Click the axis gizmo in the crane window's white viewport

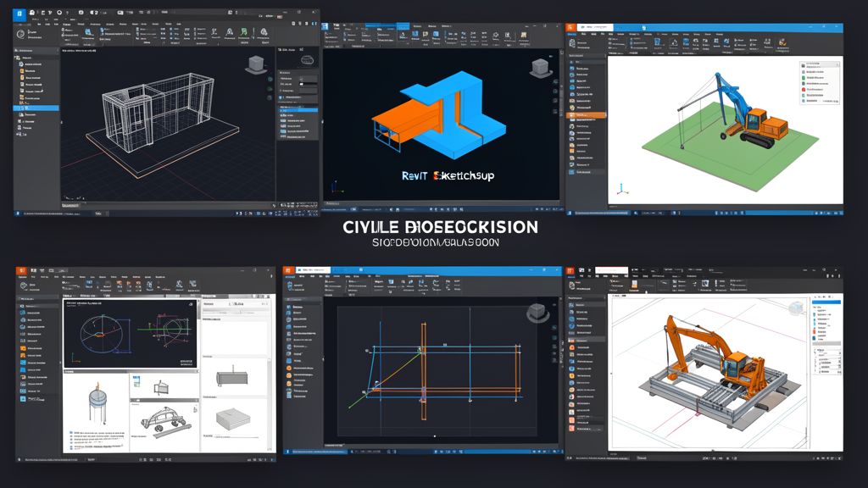(x=622, y=189)
